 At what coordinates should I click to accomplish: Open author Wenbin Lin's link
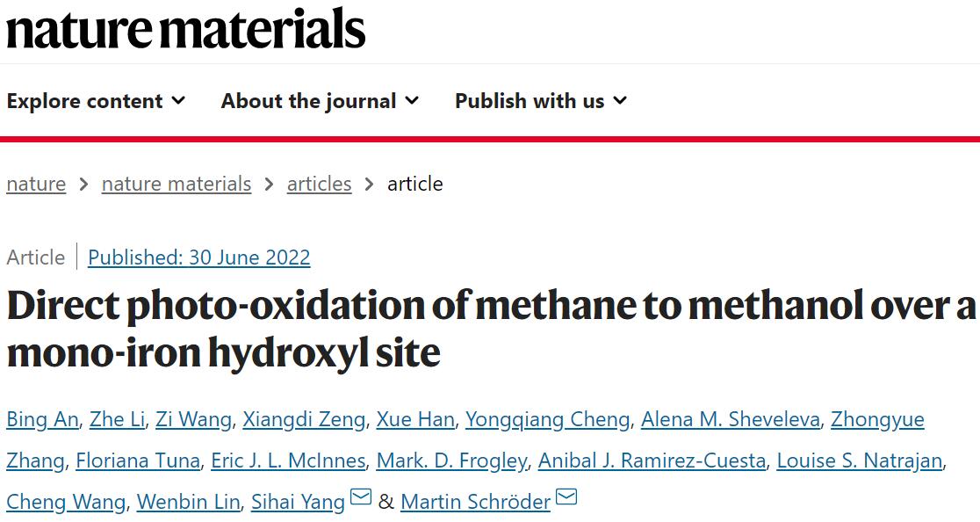point(188,502)
